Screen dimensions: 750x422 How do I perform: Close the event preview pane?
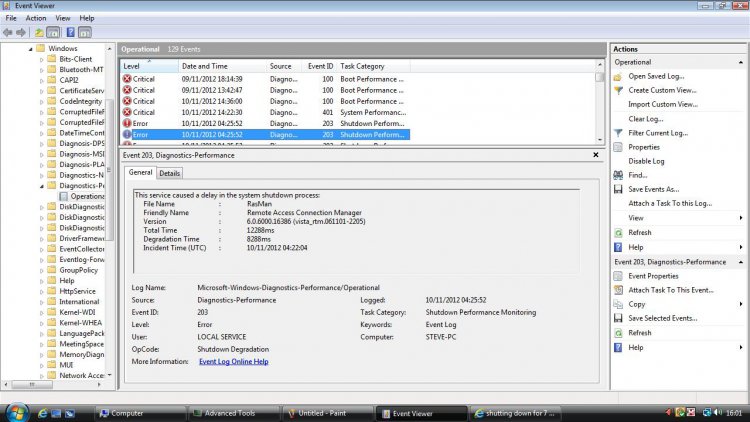click(x=596, y=155)
